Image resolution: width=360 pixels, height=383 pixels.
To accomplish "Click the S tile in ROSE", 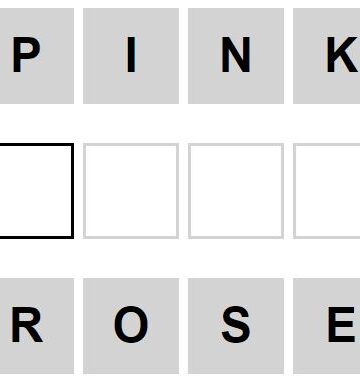I will tap(236, 326).
